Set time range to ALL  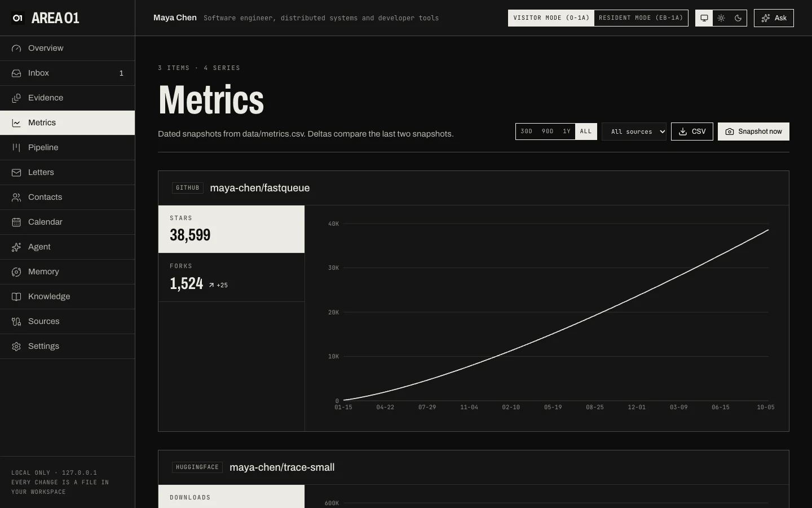click(586, 132)
